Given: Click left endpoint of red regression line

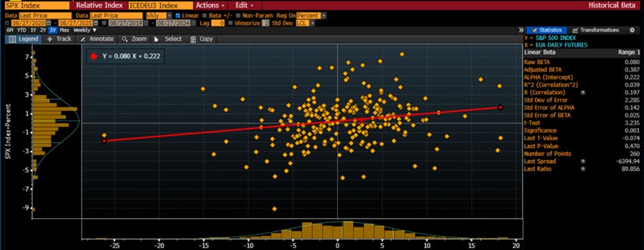Looking at the screenshot, I should pos(105,141).
